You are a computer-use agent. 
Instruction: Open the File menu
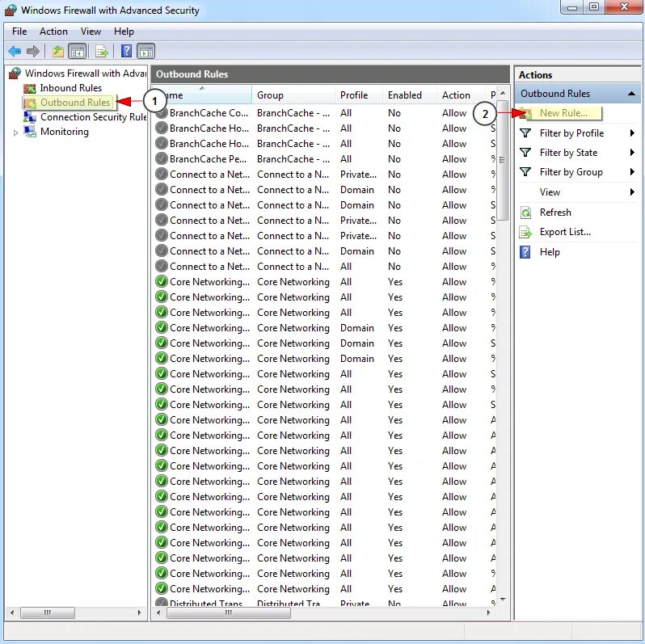click(19, 32)
